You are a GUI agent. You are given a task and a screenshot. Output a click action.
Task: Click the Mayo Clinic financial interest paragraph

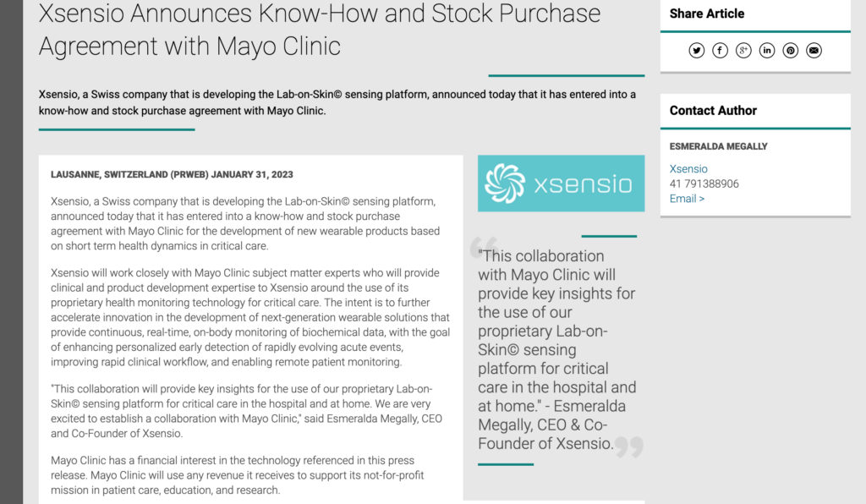click(238, 475)
